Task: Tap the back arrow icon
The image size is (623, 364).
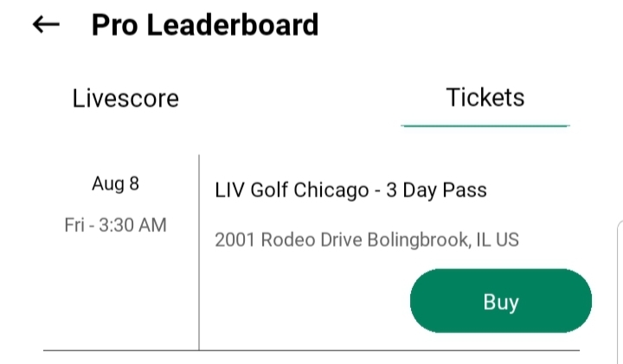Action: pyautogui.click(x=45, y=25)
